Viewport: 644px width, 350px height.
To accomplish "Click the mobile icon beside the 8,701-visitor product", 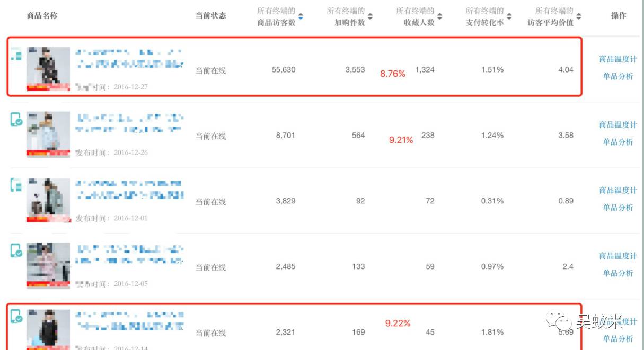I will tap(16, 120).
